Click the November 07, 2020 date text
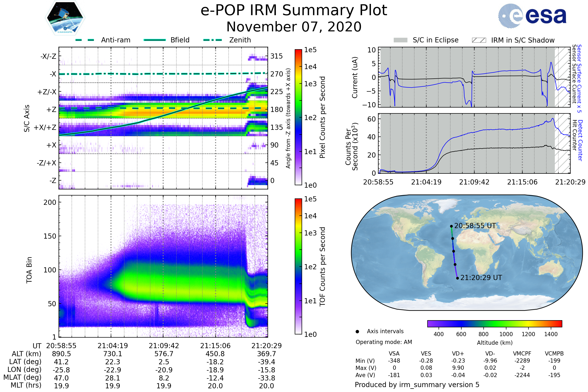The image size is (588, 392). click(x=294, y=27)
